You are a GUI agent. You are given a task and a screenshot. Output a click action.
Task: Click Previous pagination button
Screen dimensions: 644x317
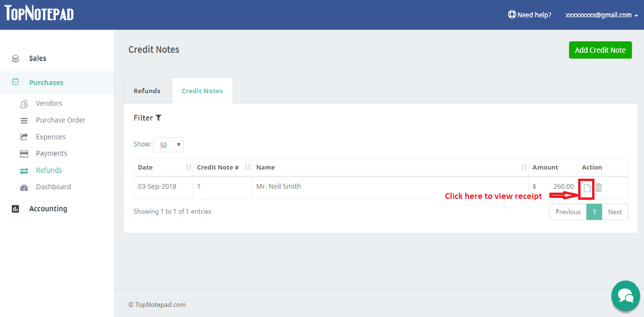[x=568, y=212]
